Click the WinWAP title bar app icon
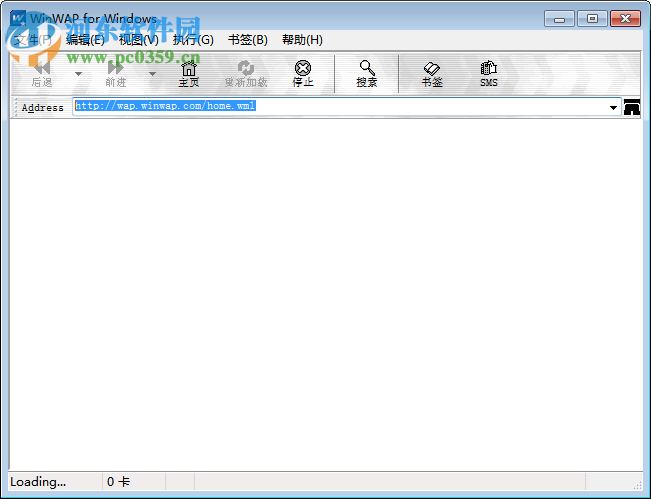The height and width of the screenshot is (499, 651). (18, 18)
